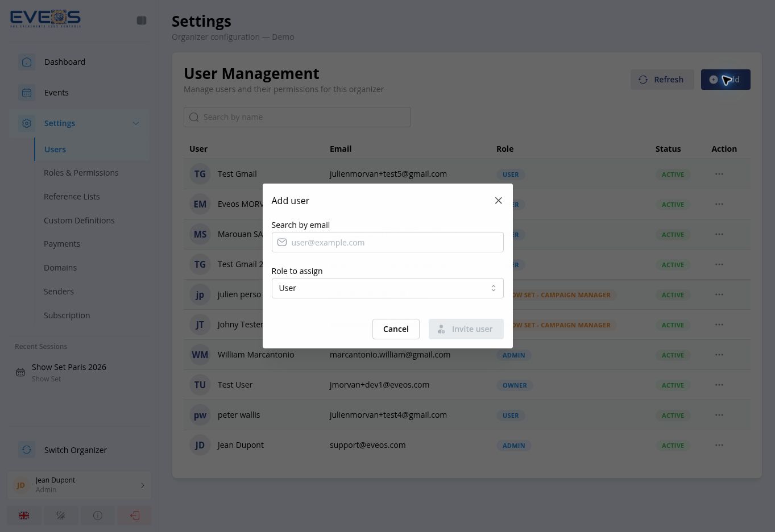The width and height of the screenshot is (775, 532).
Task: Click the Invite user button
Action: (466, 329)
